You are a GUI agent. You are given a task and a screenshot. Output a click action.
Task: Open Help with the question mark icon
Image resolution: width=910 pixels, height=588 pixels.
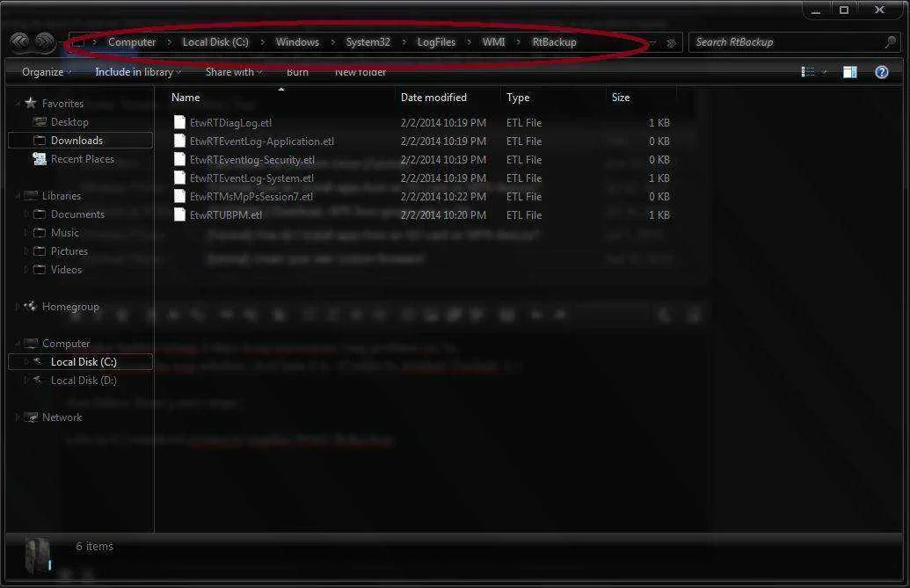coord(882,72)
